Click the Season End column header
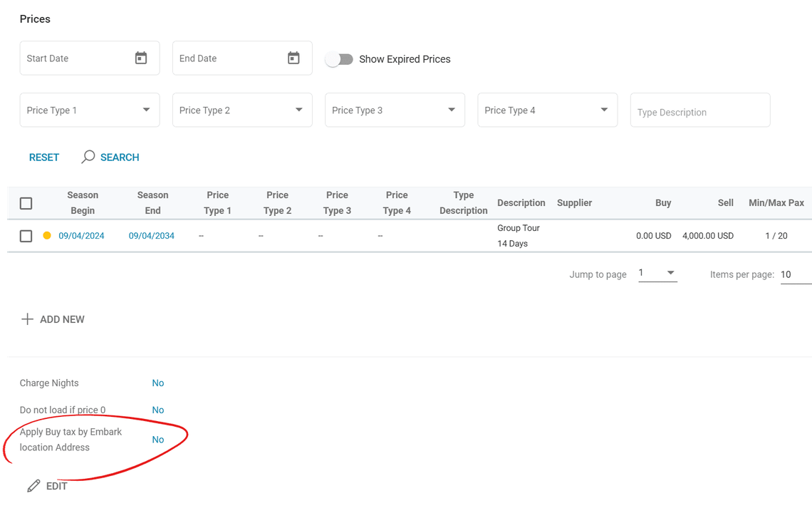812x518 pixels. point(152,203)
